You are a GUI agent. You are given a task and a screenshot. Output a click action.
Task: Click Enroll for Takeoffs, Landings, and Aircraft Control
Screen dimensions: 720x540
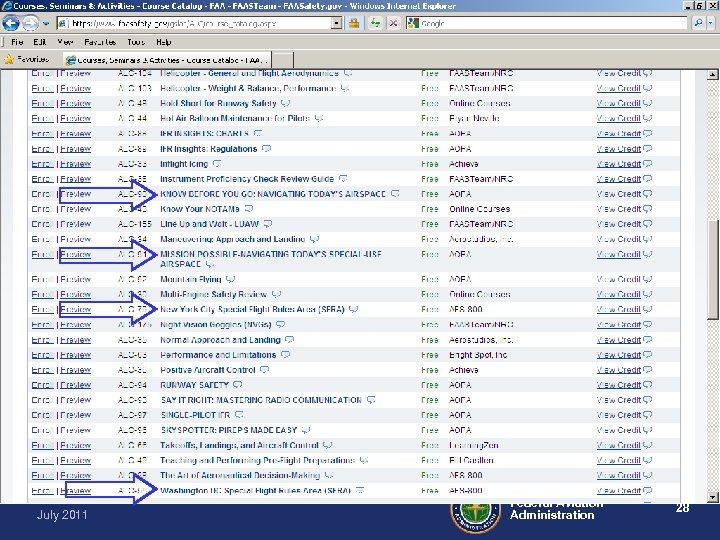point(42,445)
